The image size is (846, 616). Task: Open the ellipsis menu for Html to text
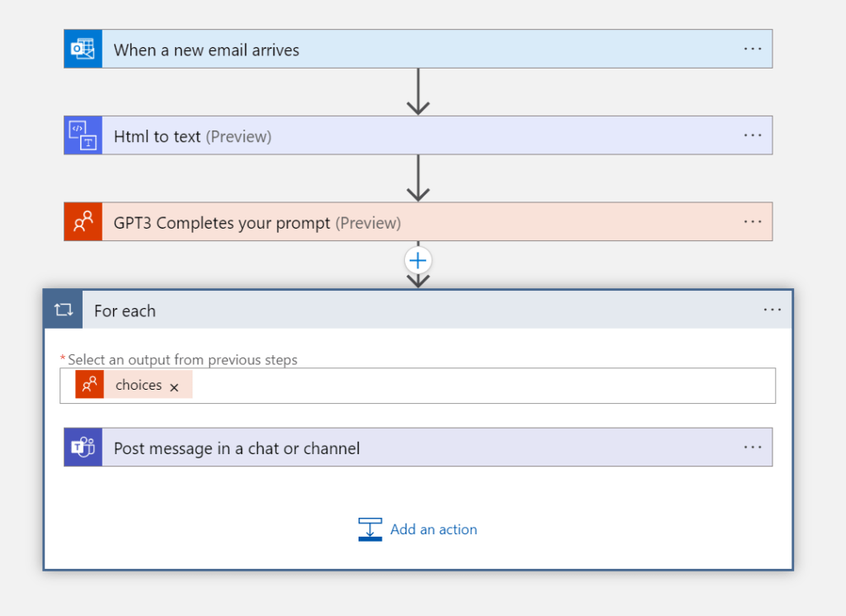[753, 135]
